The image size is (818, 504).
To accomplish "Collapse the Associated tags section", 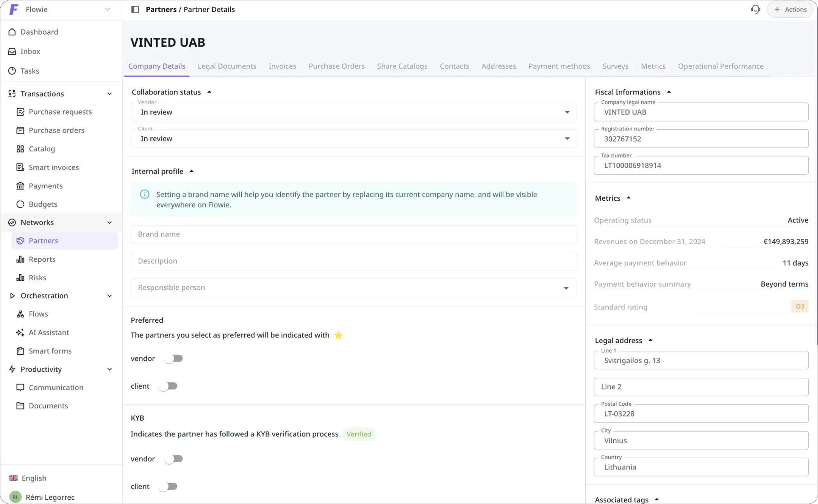I will [x=657, y=499].
